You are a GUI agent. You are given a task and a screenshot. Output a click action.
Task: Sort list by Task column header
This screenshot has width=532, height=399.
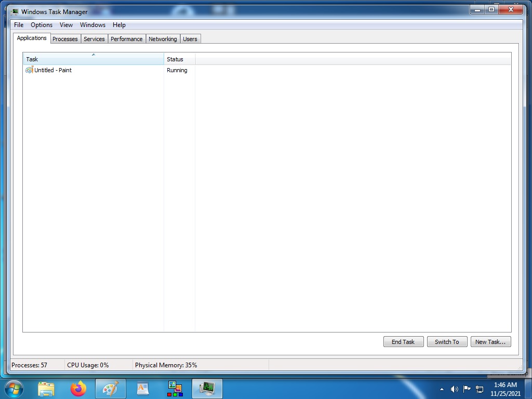(x=94, y=59)
